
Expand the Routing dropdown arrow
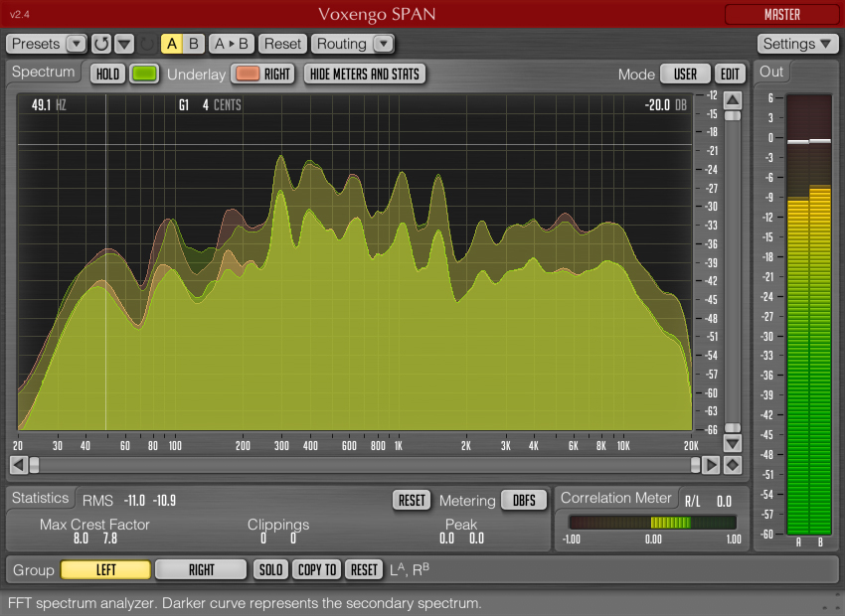[x=384, y=44]
